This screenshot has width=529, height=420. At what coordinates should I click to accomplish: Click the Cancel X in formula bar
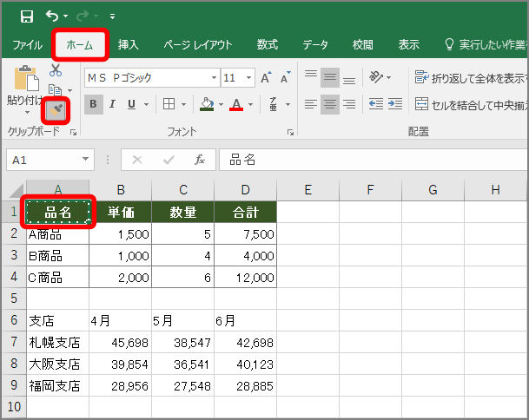pos(137,160)
